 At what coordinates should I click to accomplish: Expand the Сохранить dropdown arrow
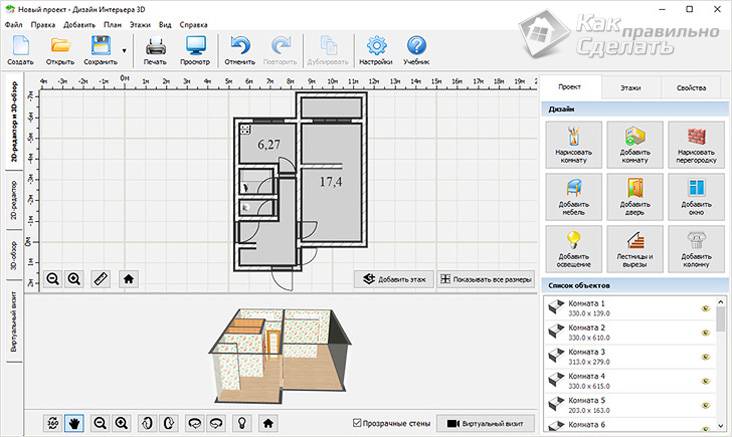click(124, 50)
